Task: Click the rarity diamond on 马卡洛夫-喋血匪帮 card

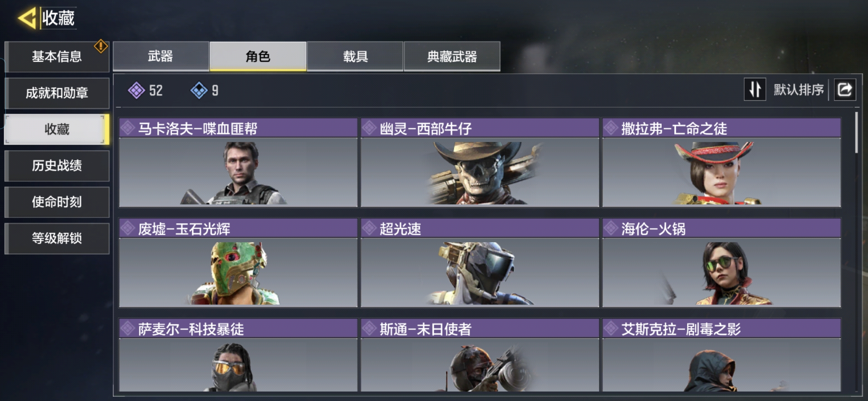Action: pos(128,128)
